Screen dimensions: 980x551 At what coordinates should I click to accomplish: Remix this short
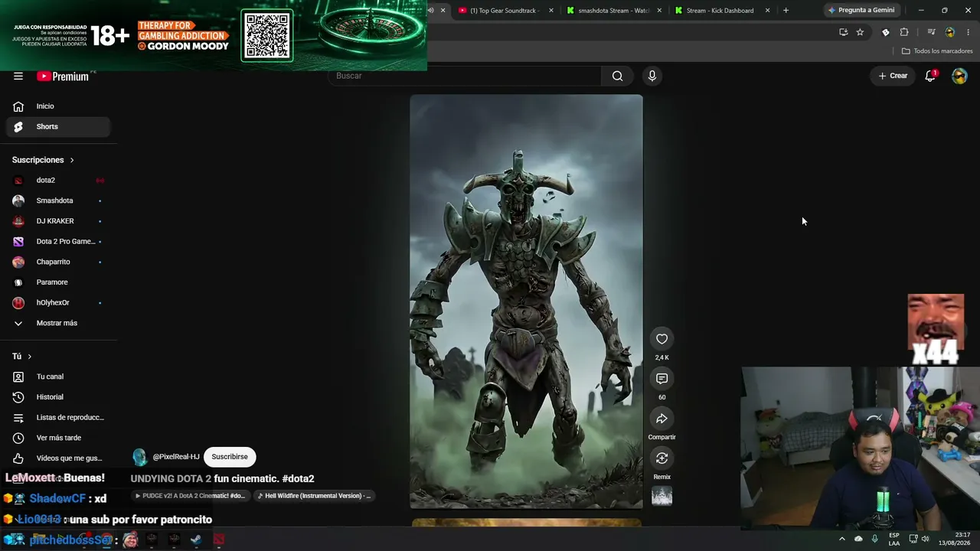click(x=662, y=458)
